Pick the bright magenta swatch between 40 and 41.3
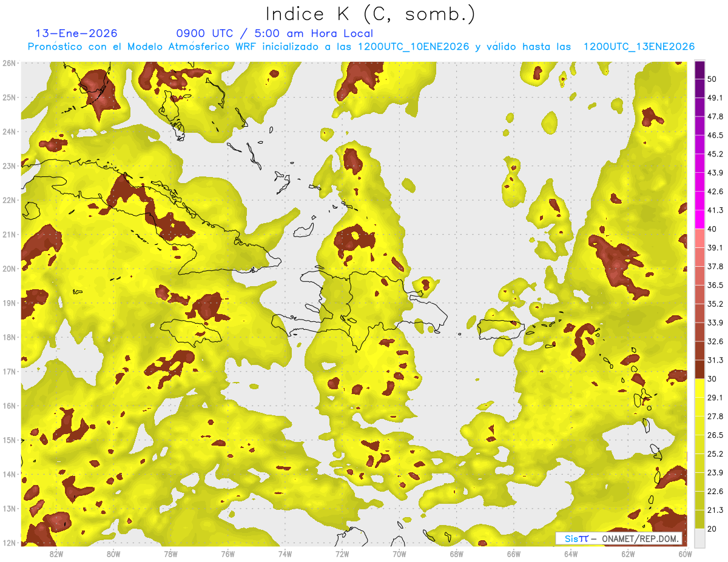The width and height of the screenshot is (728, 562). click(700, 219)
